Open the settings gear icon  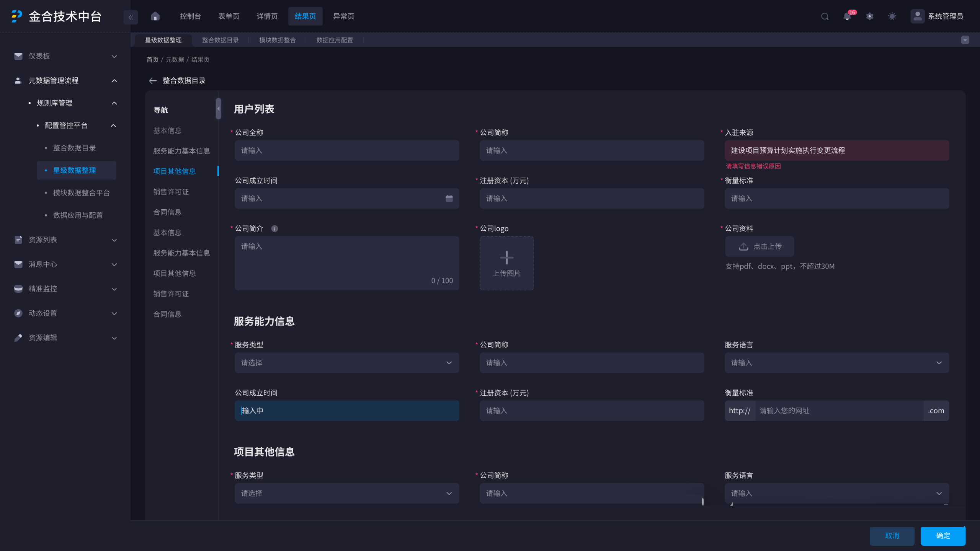(870, 16)
